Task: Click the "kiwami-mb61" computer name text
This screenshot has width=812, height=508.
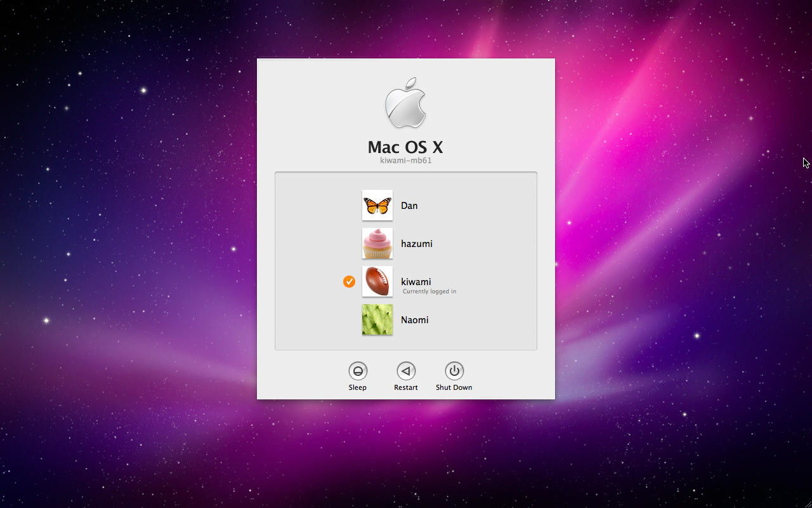Action: pos(406,161)
